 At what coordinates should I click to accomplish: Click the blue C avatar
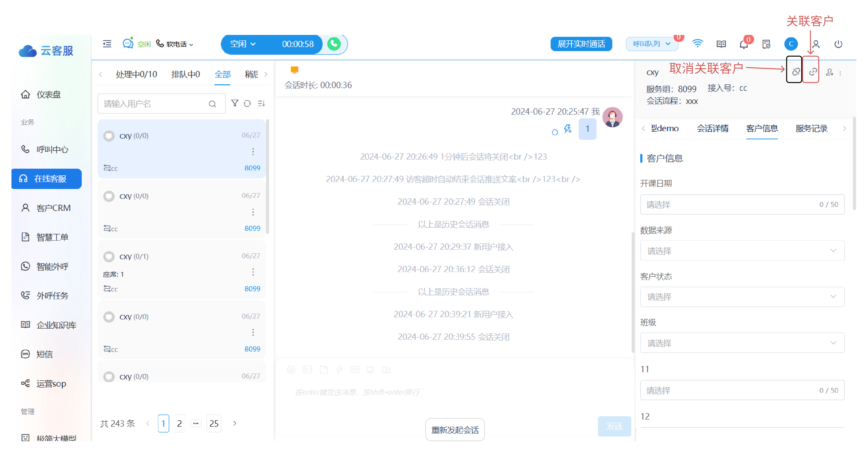pos(791,44)
